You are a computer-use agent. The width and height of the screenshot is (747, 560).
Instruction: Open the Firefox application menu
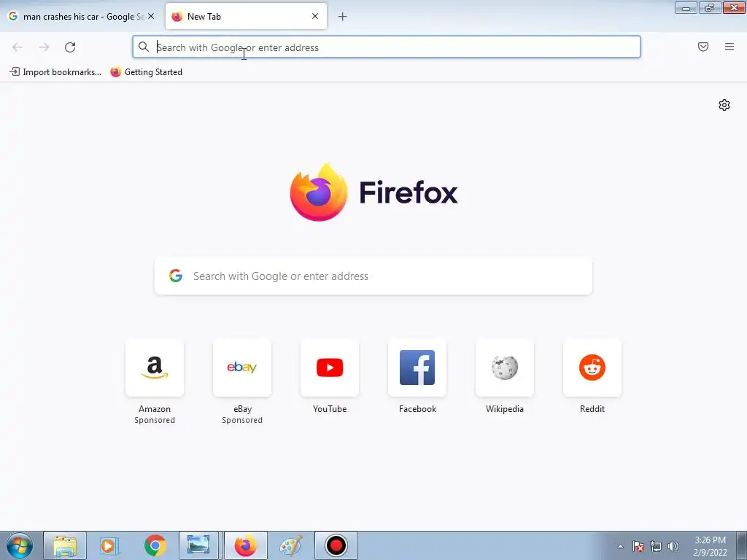pyautogui.click(x=729, y=47)
